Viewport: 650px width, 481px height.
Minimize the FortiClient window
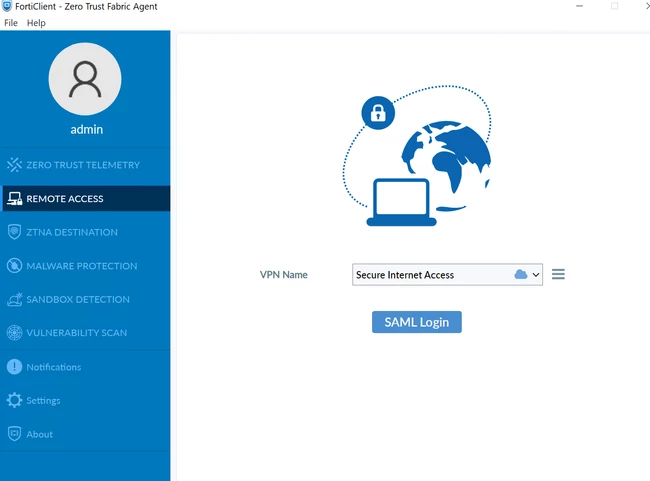[580, 6]
